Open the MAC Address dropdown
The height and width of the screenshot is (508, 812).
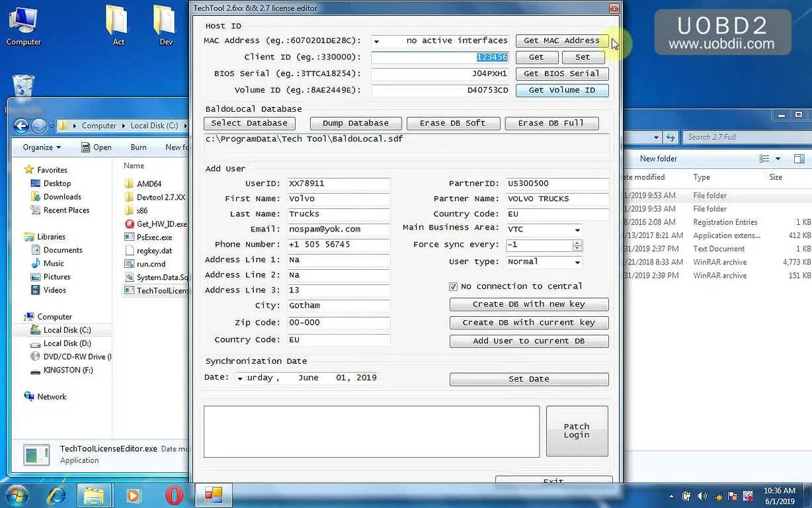[377, 41]
